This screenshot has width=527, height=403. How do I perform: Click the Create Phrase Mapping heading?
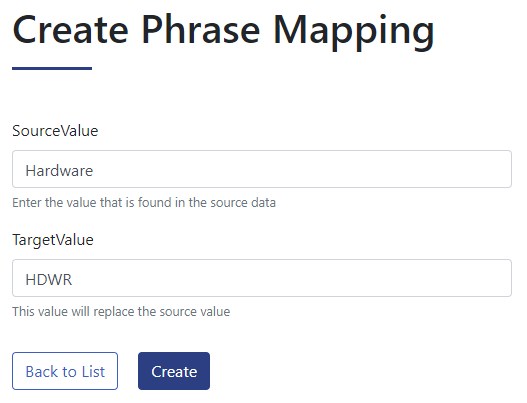[x=223, y=30]
